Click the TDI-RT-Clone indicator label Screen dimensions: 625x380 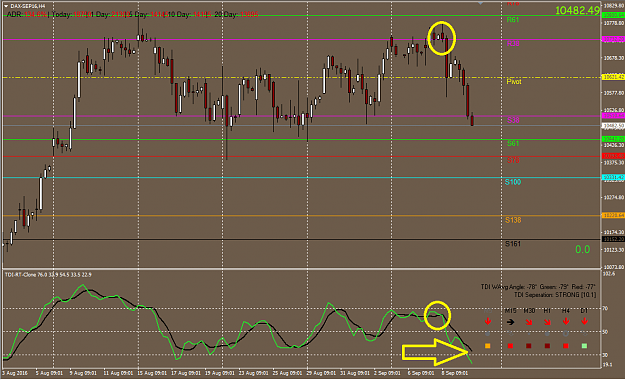click(x=48, y=275)
